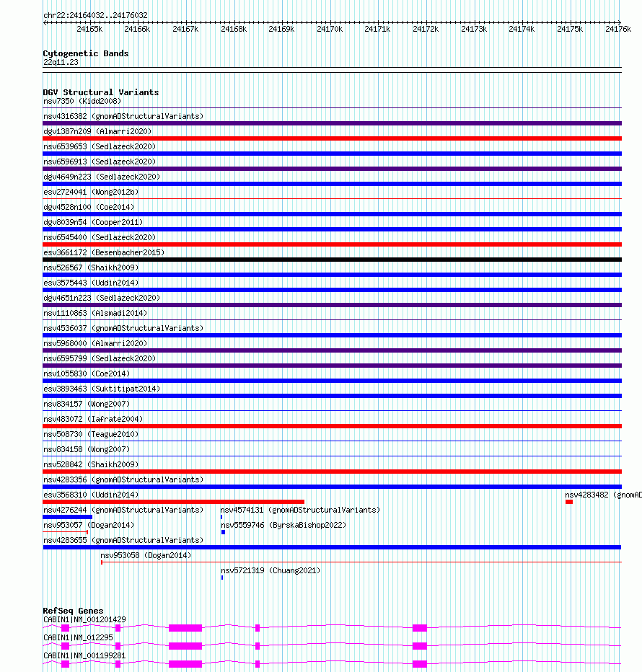Open nsv1055830 (Coe2014) variant
The height and width of the screenshot is (672, 642).
[87, 373]
